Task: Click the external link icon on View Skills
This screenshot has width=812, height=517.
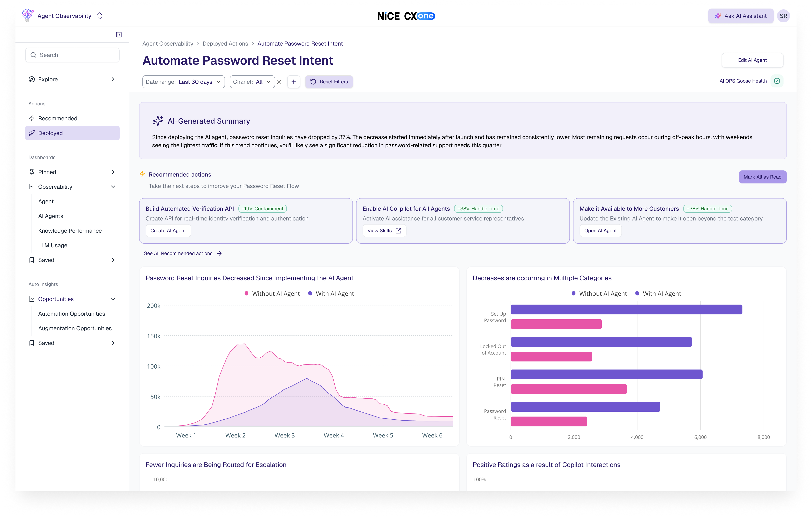Action: (x=398, y=231)
